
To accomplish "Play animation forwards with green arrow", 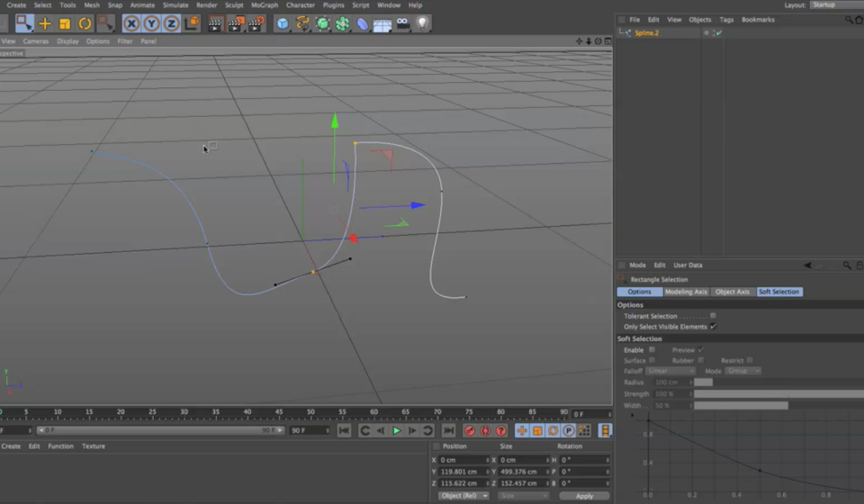I will tap(396, 431).
